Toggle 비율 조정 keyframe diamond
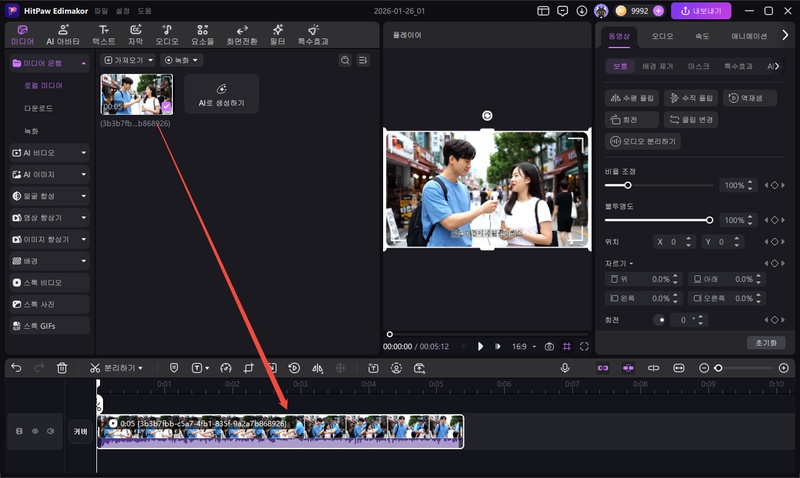Image resolution: width=800 pixels, height=478 pixels. click(x=774, y=185)
